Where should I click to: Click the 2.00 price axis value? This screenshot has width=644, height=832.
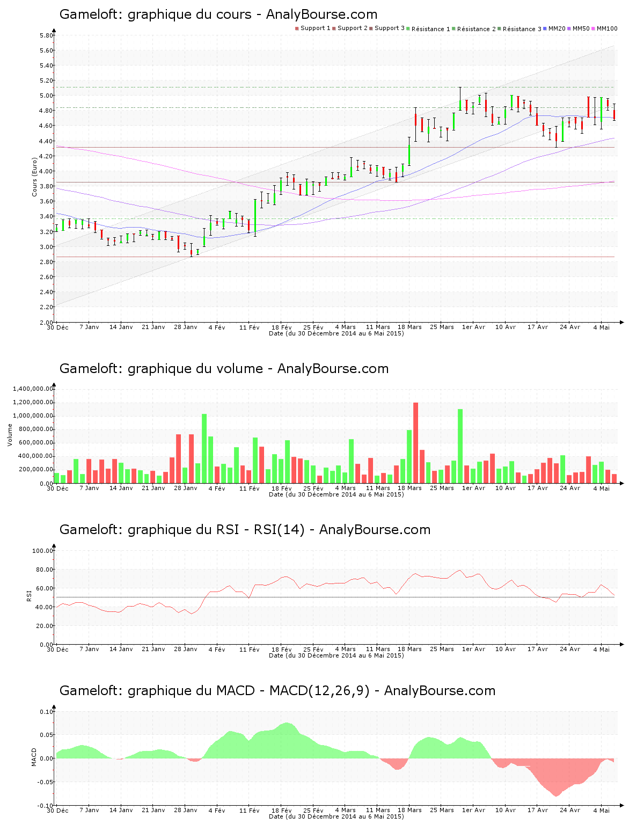[46, 322]
